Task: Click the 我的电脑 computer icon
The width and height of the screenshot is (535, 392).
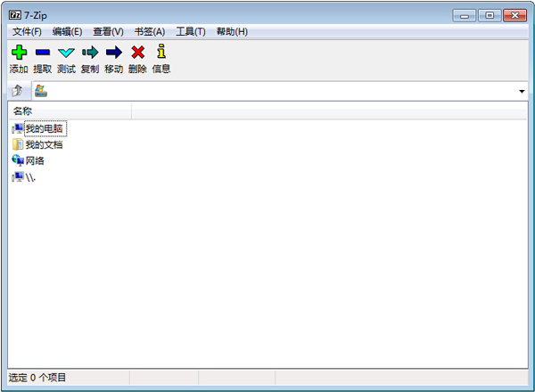Action: pyautogui.click(x=18, y=128)
